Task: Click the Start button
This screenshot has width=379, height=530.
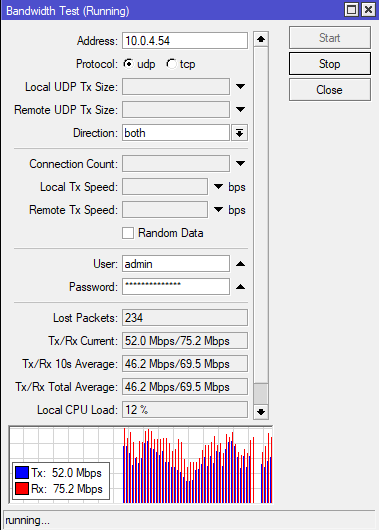Action: tap(330, 38)
